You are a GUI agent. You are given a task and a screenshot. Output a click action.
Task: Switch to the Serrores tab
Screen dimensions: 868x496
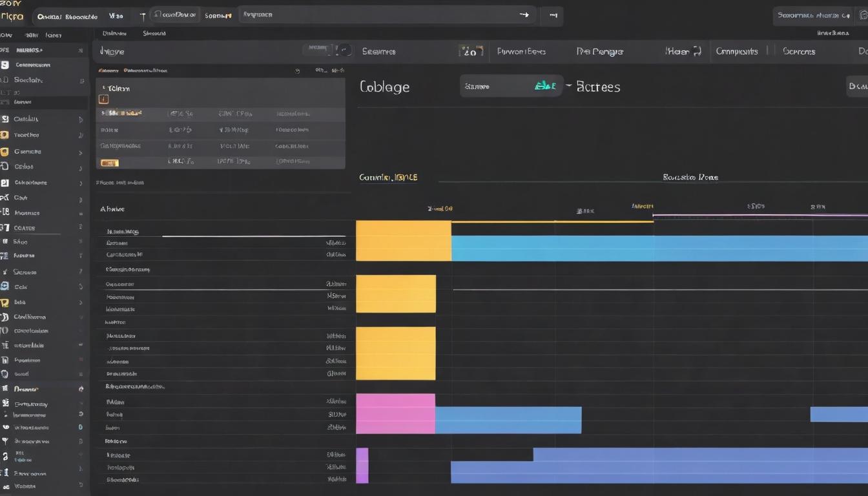click(x=799, y=52)
